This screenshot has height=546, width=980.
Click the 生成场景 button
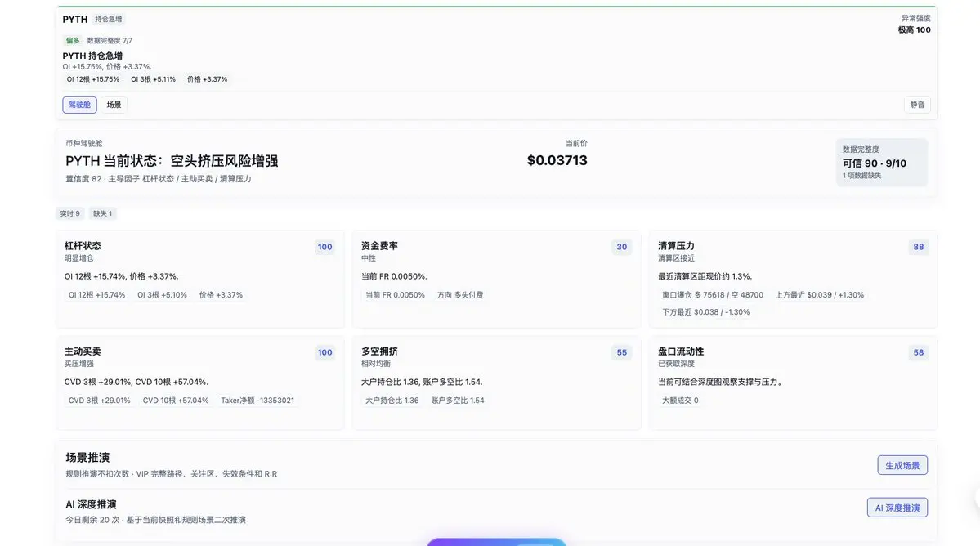coord(902,465)
